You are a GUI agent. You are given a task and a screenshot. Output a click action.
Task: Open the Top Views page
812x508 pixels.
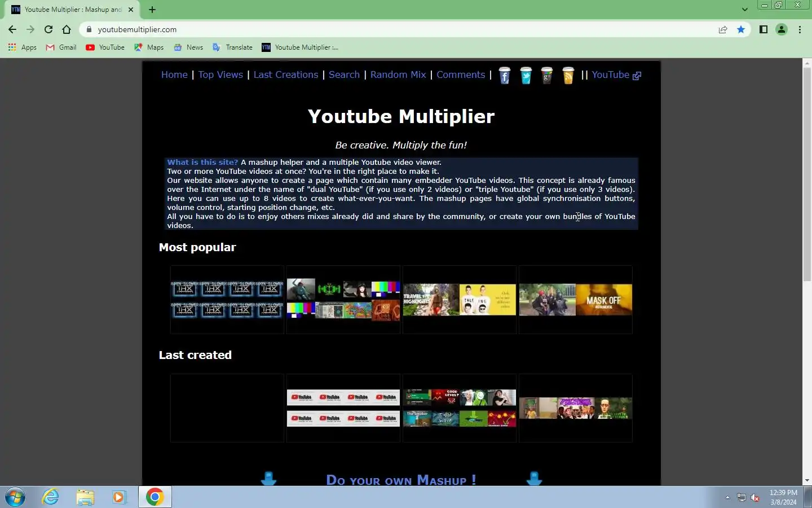tap(220, 75)
